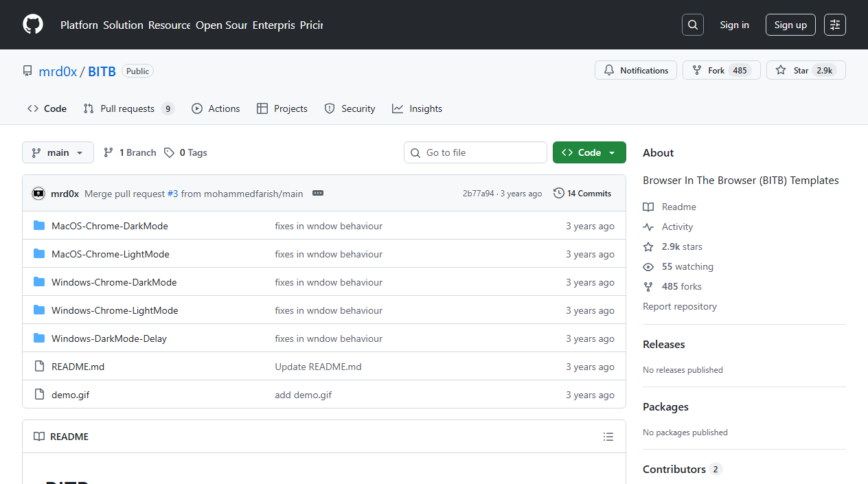Open the demo.gif file
Screen dimensions: 868x484
click(71, 395)
